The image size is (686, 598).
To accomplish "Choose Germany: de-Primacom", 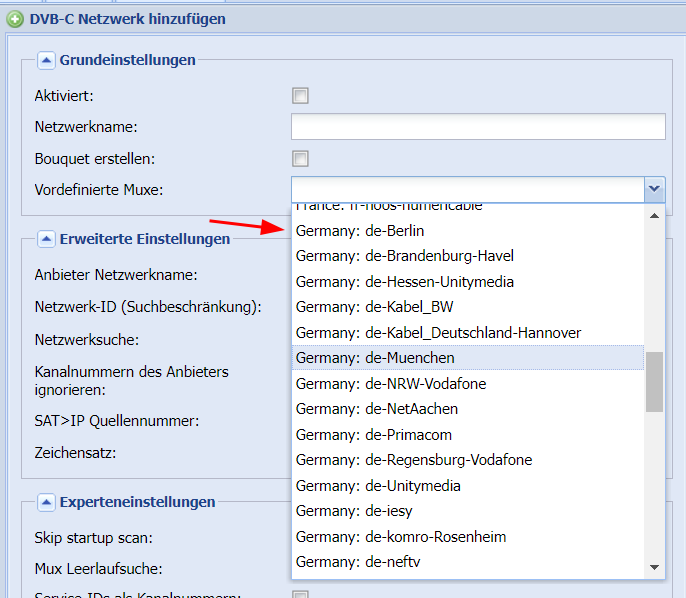I will click(x=468, y=435).
